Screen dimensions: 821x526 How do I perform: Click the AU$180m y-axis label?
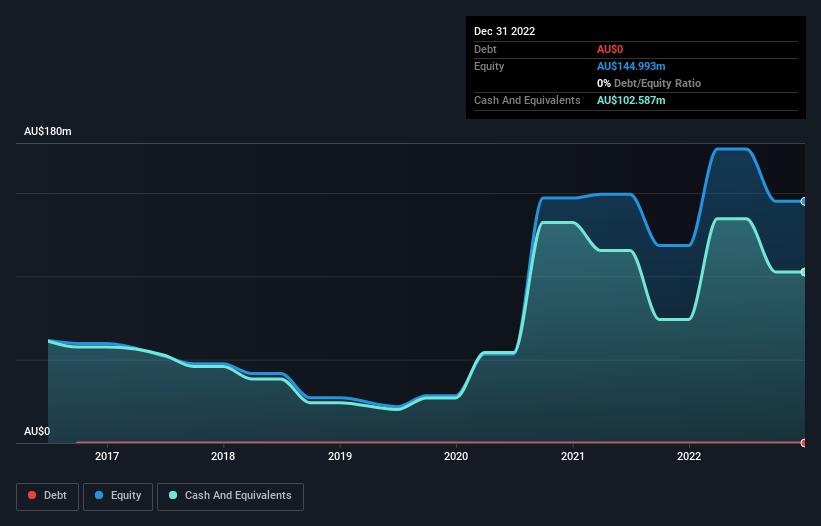point(48,131)
